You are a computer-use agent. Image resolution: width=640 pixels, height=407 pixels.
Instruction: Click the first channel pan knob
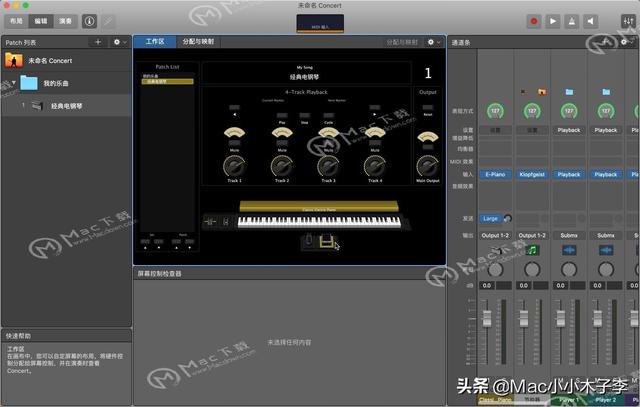tap(495, 269)
